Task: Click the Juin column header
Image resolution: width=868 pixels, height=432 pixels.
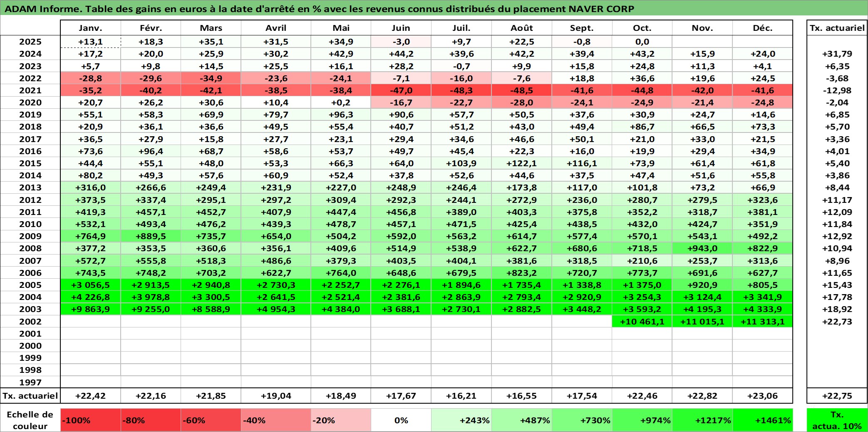Action: tap(401, 28)
